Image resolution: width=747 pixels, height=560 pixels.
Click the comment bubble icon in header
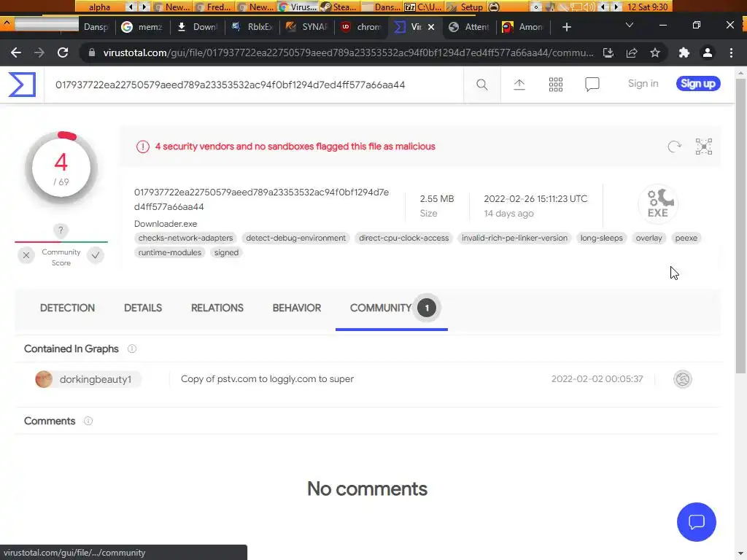[x=592, y=85]
